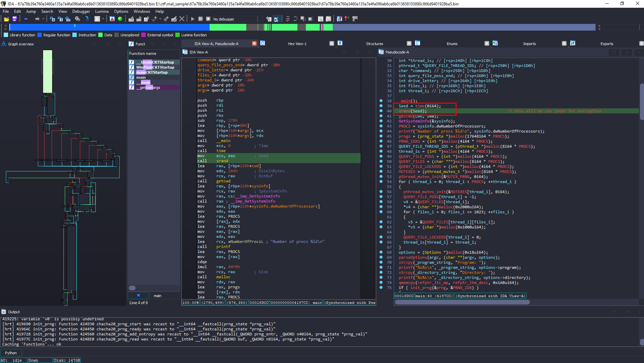This screenshot has height=363, width=644.
Task: Open dropdown arrow beside text search icon
Action: (x=103, y=19)
